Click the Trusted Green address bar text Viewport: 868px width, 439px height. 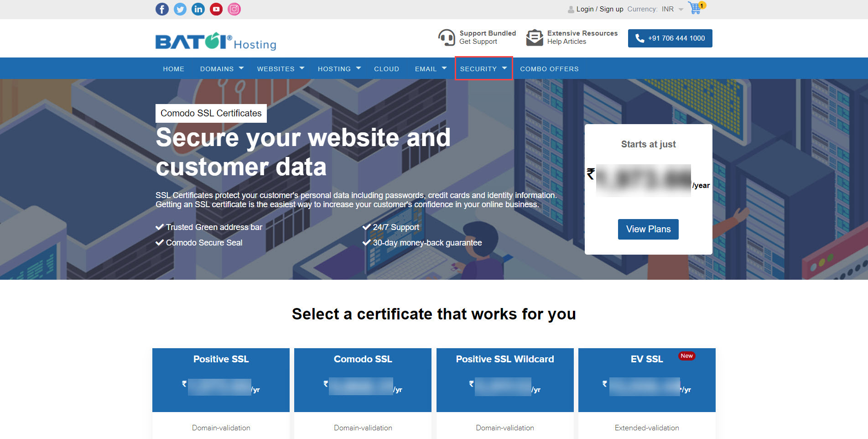[x=214, y=227]
